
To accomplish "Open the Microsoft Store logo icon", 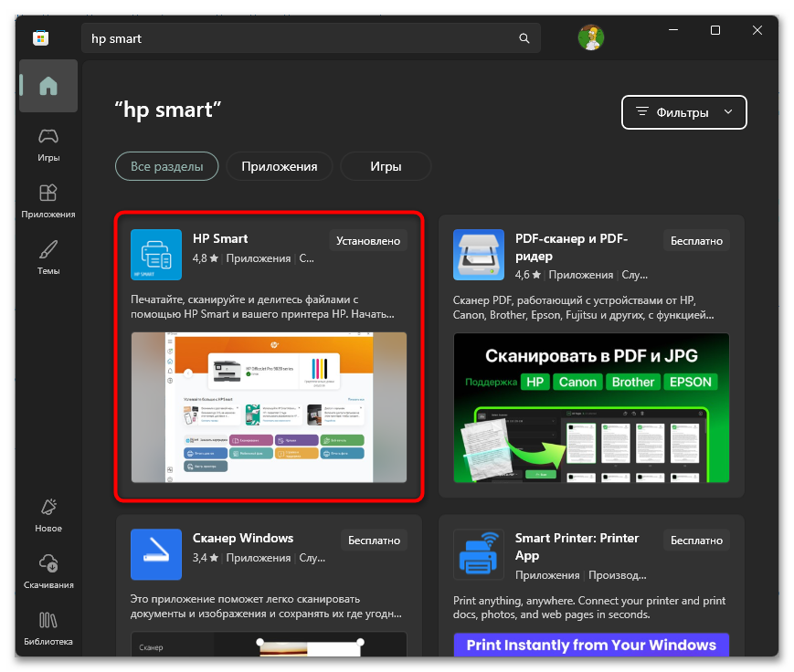I will (40, 38).
